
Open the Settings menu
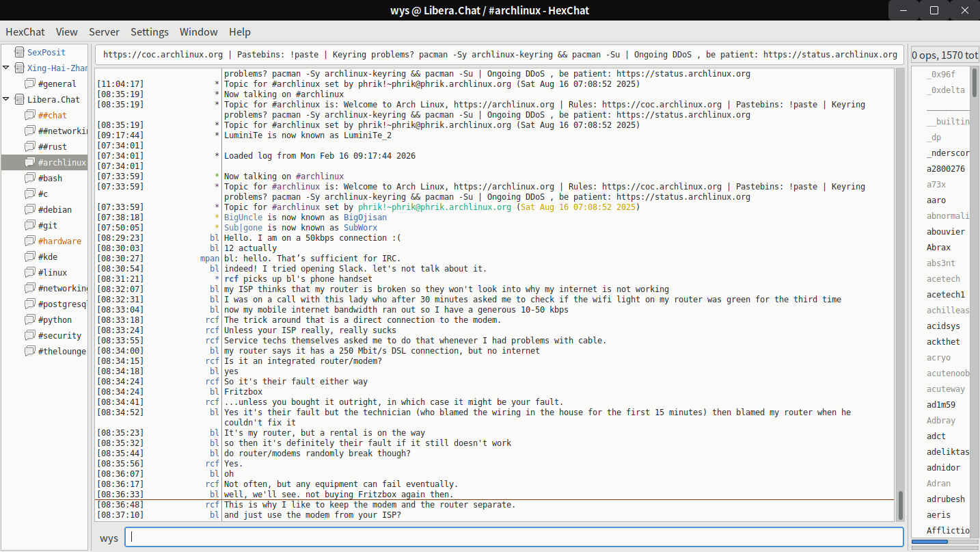(x=149, y=31)
